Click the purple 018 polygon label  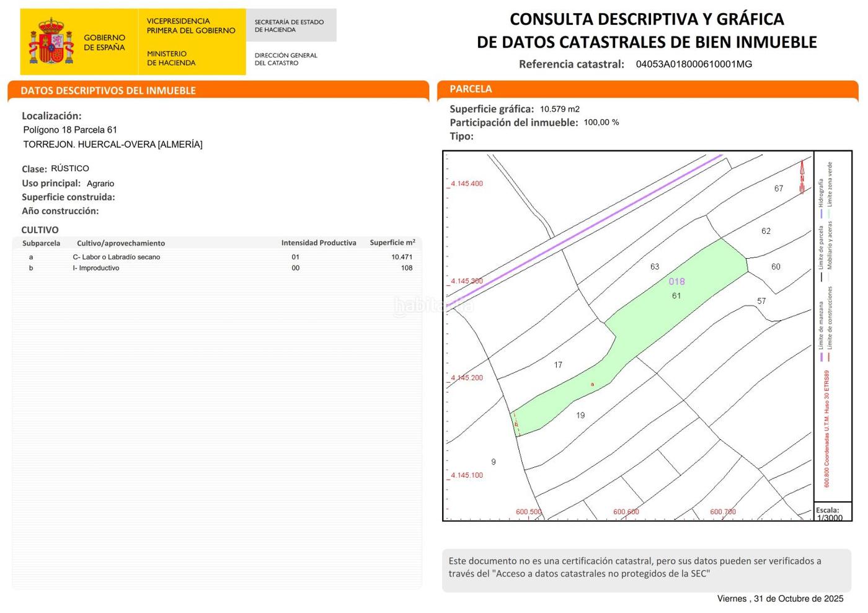pyautogui.click(x=676, y=282)
